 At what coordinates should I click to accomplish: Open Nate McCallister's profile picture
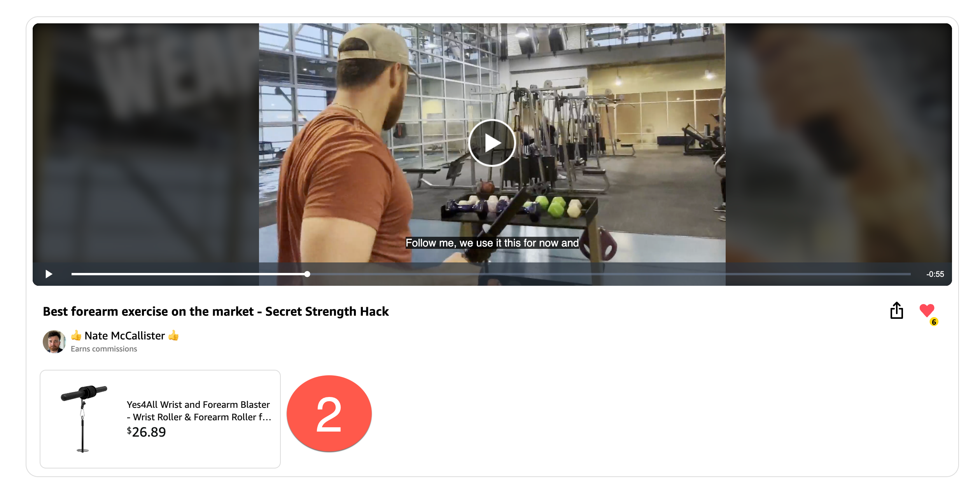[54, 342]
